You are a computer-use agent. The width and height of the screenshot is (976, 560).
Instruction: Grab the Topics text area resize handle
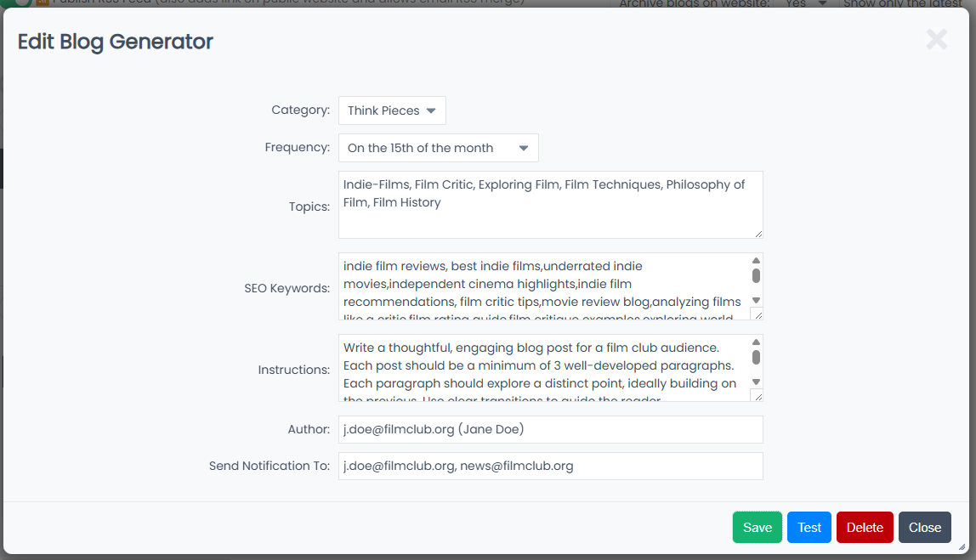click(758, 233)
